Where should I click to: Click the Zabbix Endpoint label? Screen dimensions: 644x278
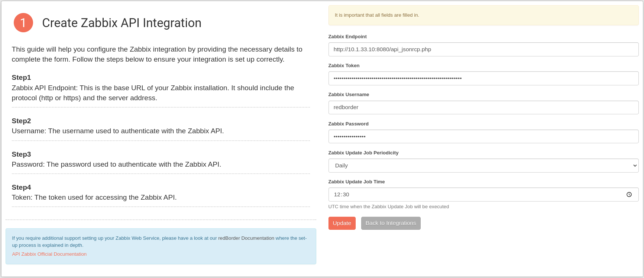347,37
